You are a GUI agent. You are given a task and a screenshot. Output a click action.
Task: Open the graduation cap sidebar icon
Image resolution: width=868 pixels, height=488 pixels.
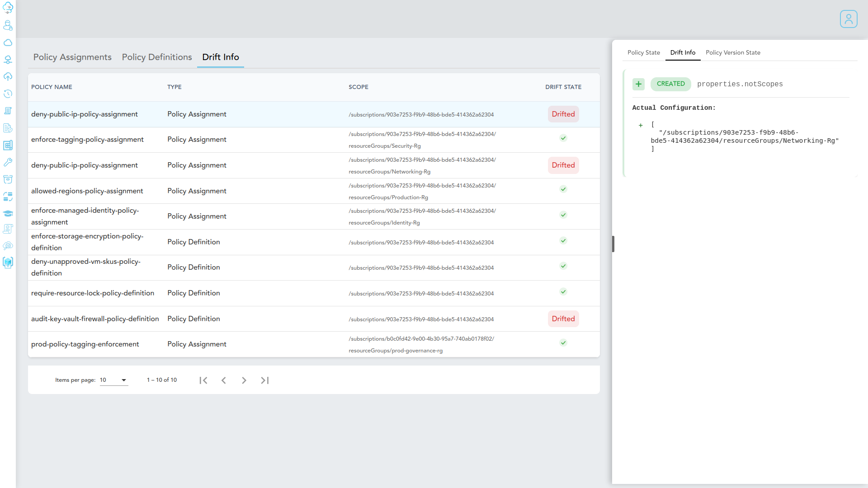[8, 213]
